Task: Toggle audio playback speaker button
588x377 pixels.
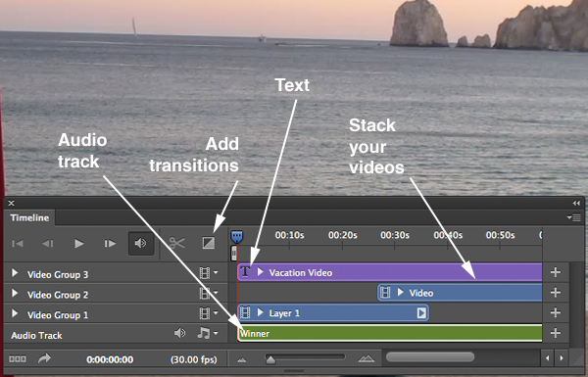Action: pyautogui.click(x=141, y=244)
